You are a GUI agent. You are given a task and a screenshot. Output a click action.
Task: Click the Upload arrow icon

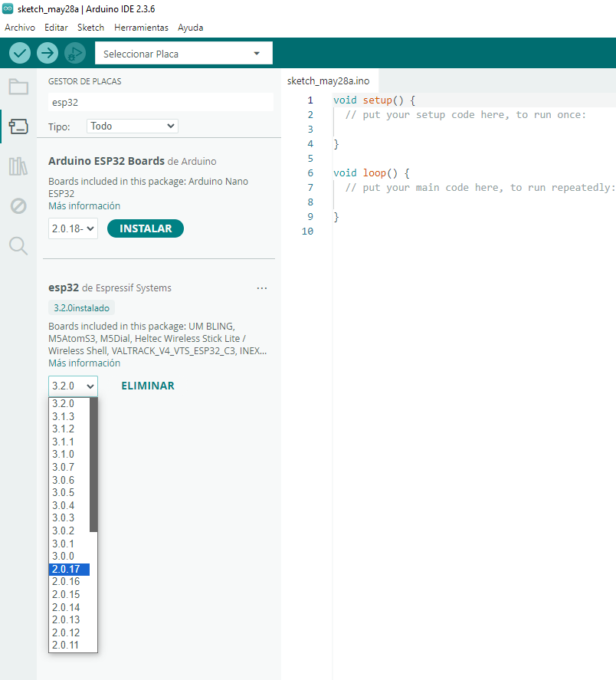[48, 54]
